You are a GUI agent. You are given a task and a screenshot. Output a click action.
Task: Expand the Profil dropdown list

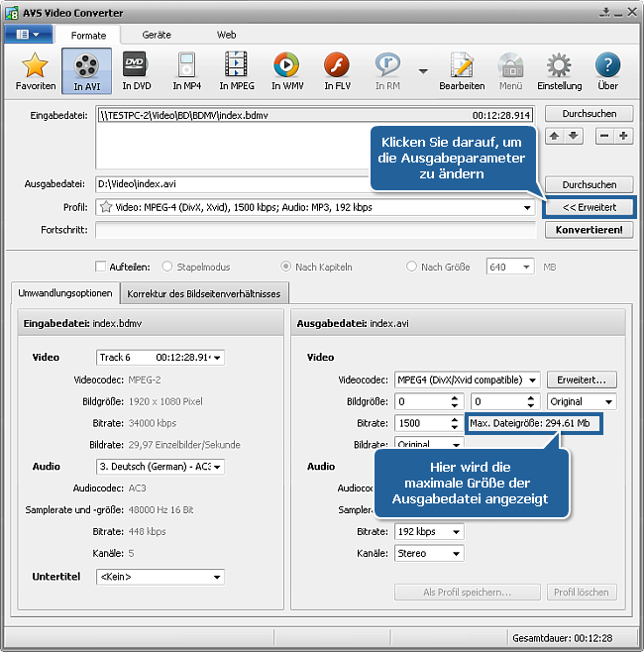click(x=528, y=208)
